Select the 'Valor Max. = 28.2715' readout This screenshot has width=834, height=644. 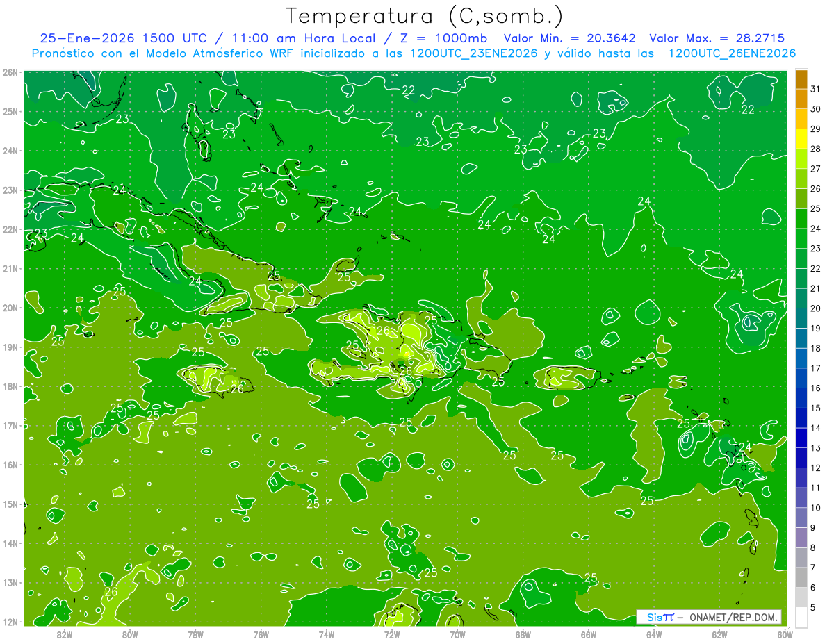coord(717,38)
